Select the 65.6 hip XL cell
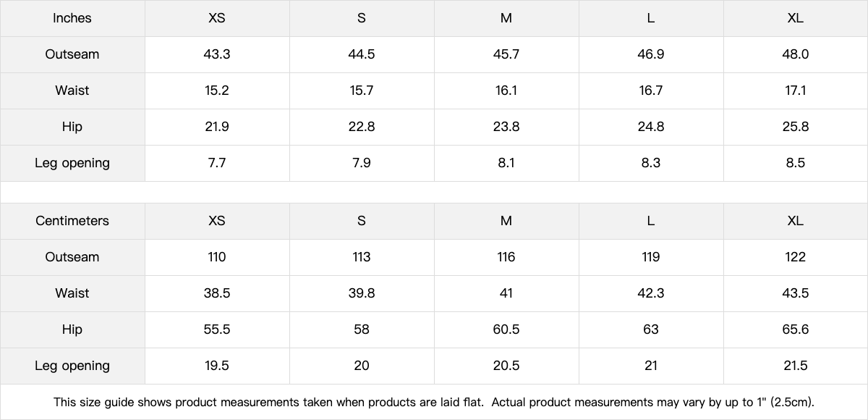 point(796,329)
